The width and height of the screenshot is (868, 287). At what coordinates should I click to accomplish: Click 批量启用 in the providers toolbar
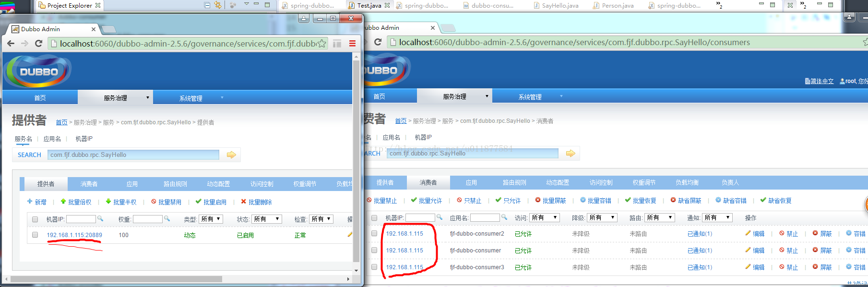point(212,202)
